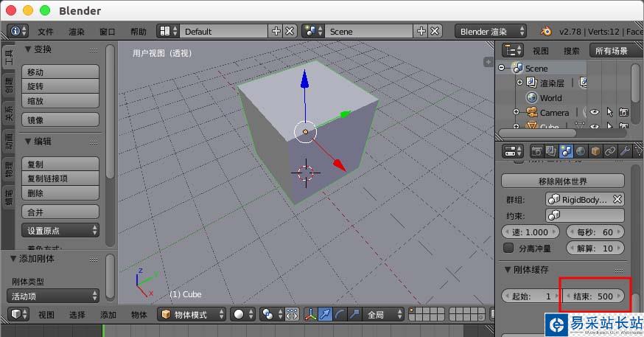
Task: Adjust the cache End 500 field
Action: [x=593, y=296]
